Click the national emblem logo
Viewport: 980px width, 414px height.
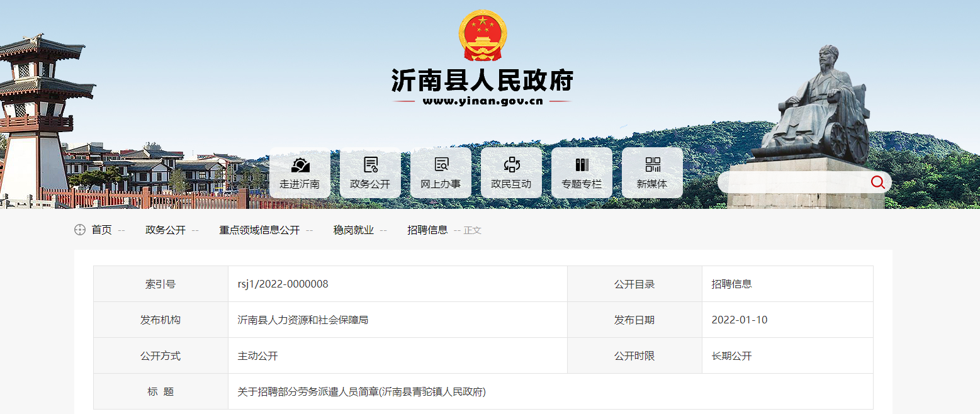[x=483, y=35]
